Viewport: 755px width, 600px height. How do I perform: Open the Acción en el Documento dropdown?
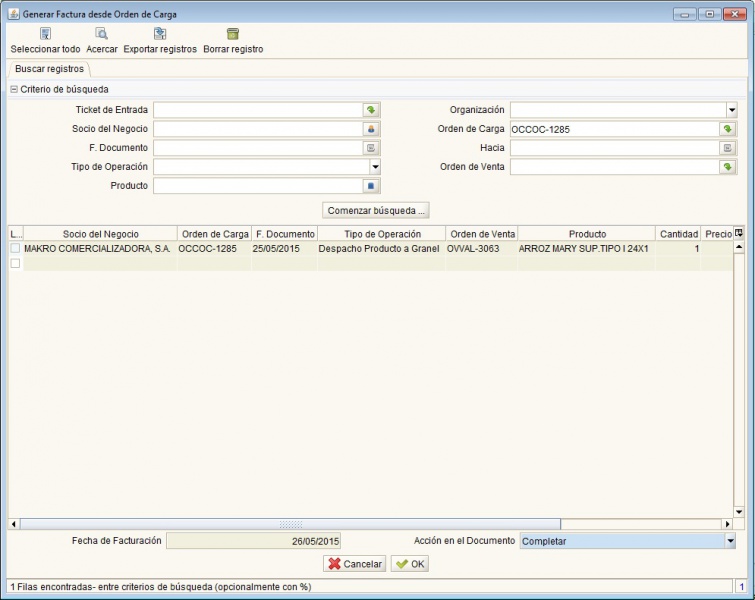[730, 541]
